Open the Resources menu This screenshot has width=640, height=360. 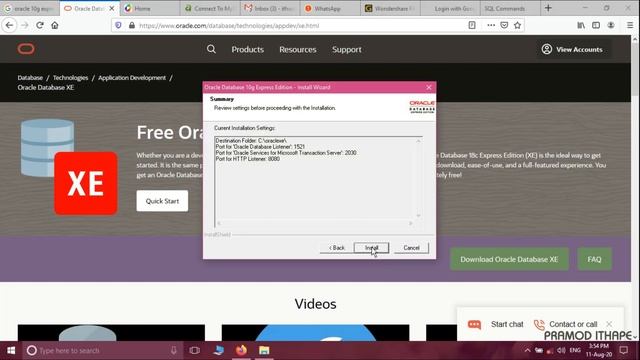click(298, 49)
